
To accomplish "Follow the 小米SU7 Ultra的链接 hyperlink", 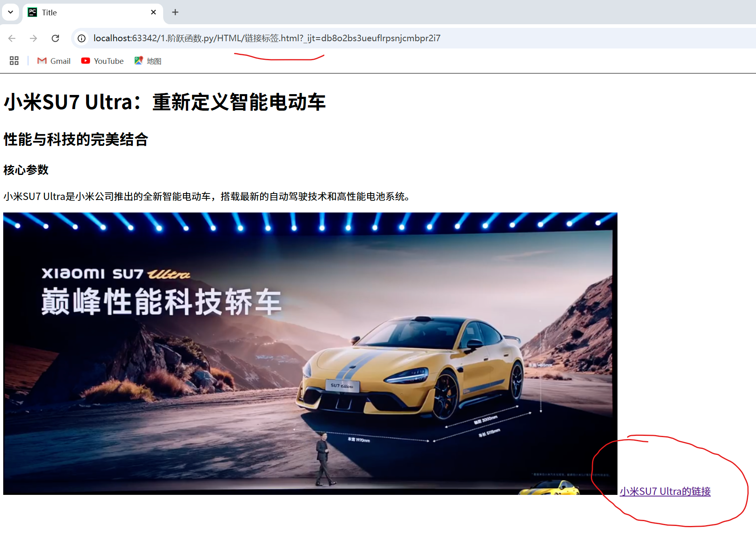I will [x=665, y=491].
